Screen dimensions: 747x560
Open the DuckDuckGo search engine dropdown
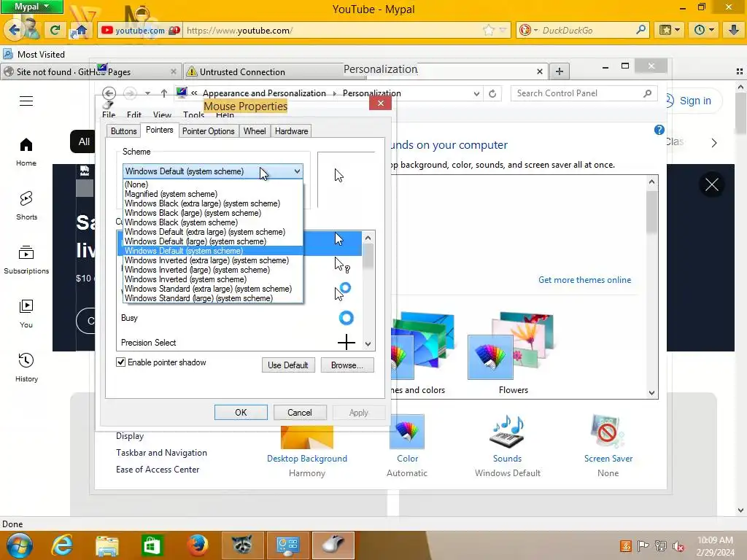coord(528,31)
